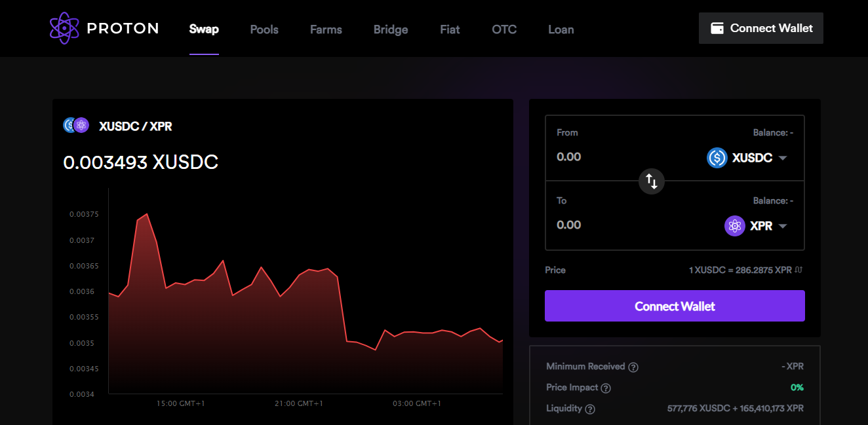Click the Liquidity help icon
The height and width of the screenshot is (425, 868).
(x=590, y=409)
